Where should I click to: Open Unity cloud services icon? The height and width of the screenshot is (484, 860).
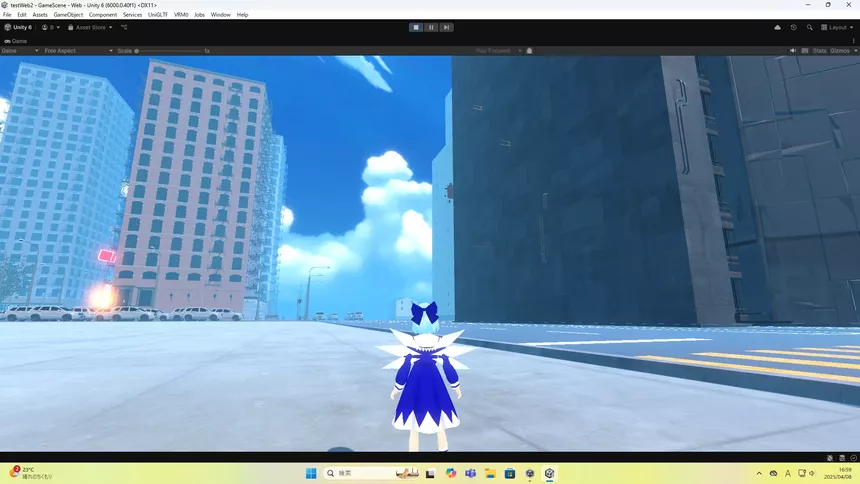click(x=778, y=27)
